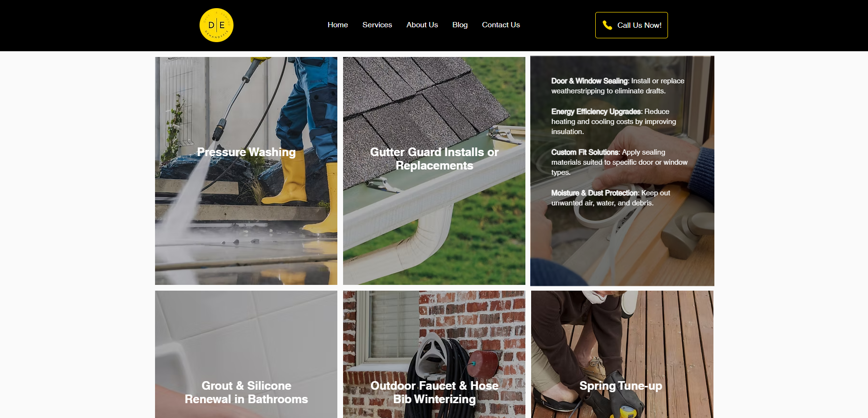Click the Call Us Now! button
Image resolution: width=868 pixels, height=418 pixels.
pos(632,25)
